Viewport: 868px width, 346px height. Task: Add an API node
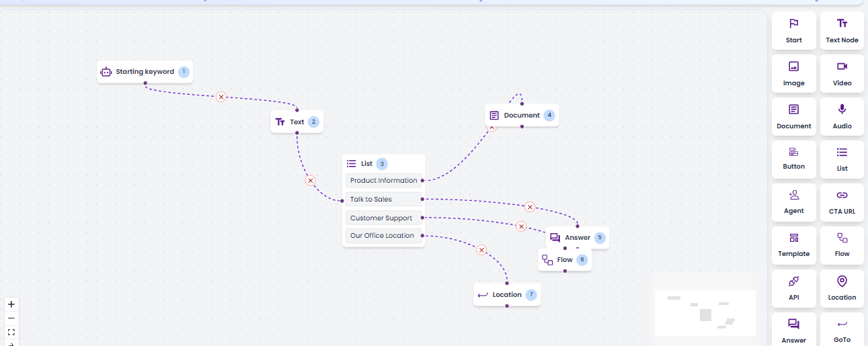click(794, 288)
